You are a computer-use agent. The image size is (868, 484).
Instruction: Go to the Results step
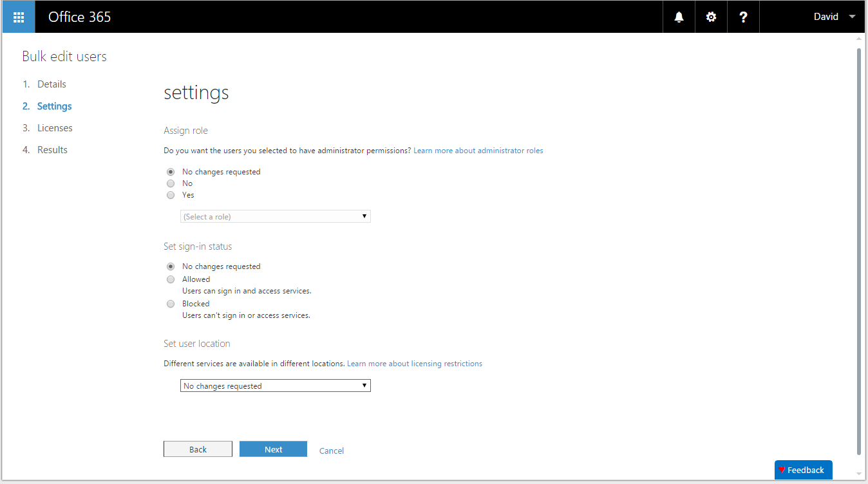pos(52,150)
